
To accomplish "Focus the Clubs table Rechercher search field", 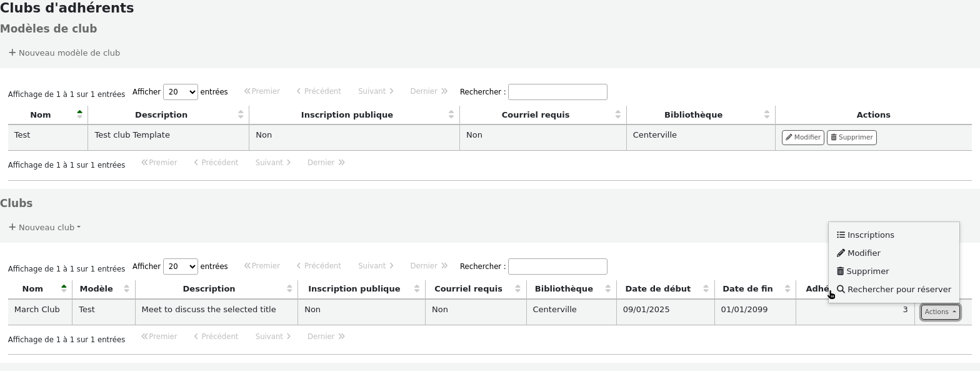I will 557,267.
